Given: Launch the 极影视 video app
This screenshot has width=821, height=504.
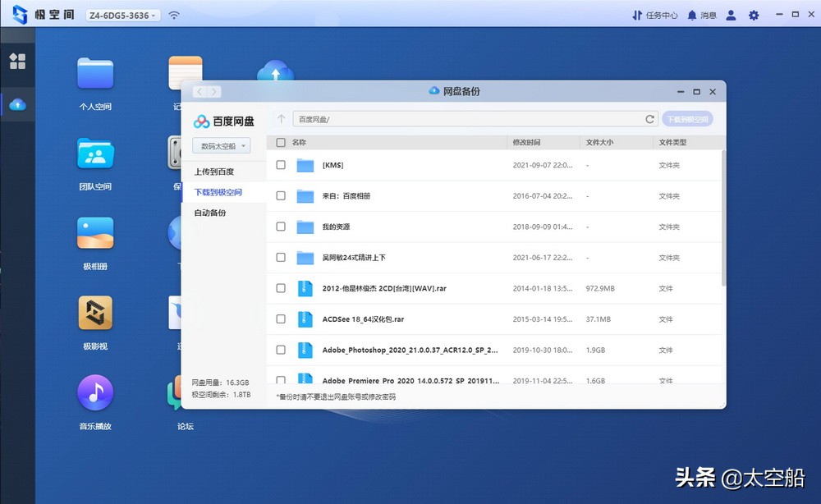Looking at the screenshot, I should pyautogui.click(x=95, y=313).
